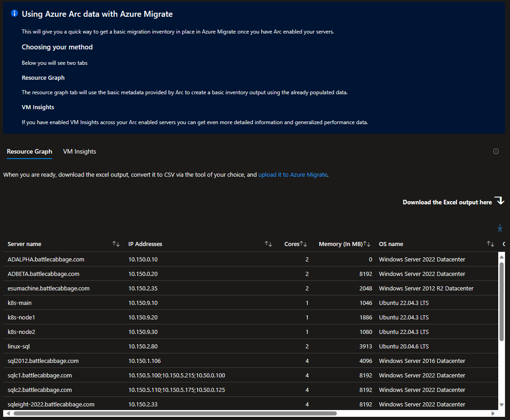
Task: Click the IP address 10.150.2.80
Action: [143, 346]
